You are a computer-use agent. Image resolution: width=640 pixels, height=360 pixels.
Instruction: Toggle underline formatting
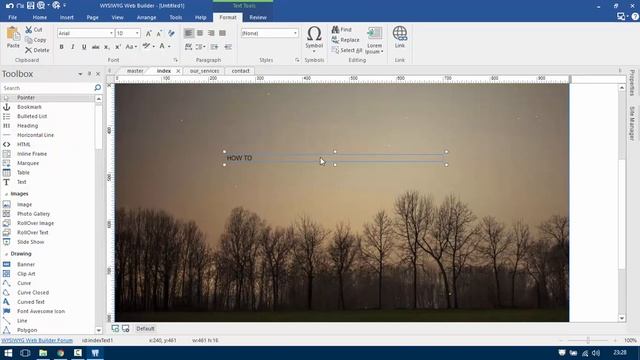84,47
